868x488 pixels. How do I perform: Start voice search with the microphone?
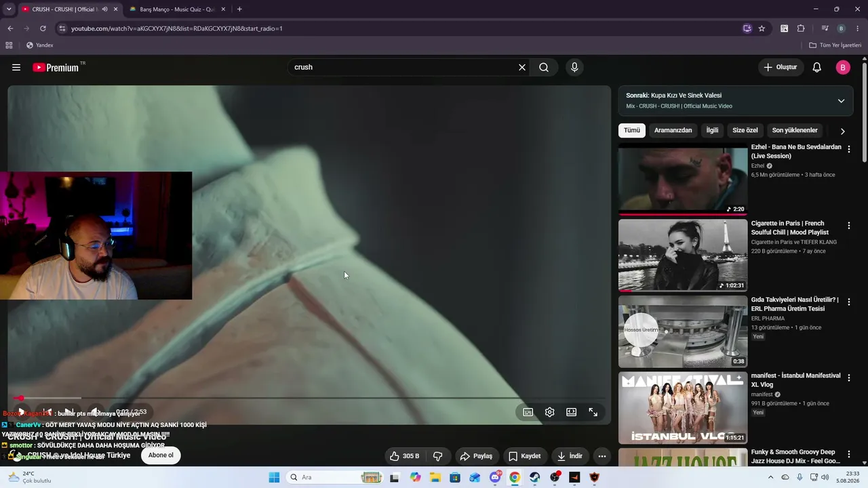[x=574, y=67]
